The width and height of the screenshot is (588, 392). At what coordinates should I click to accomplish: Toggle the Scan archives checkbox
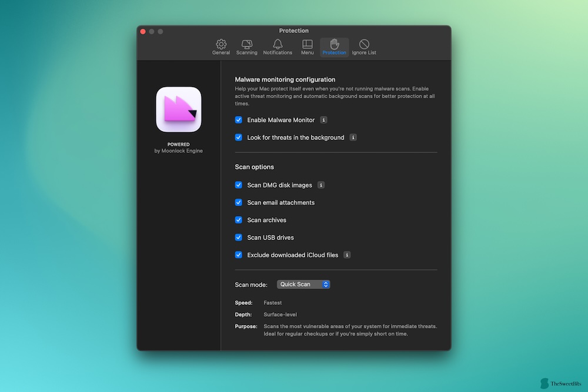click(x=239, y=220)
